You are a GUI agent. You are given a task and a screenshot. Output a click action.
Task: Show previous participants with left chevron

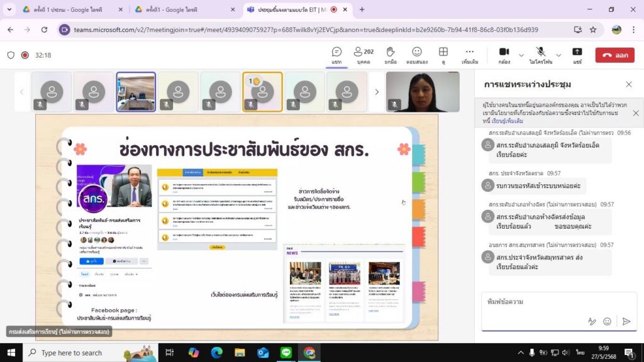pos(22,92)
